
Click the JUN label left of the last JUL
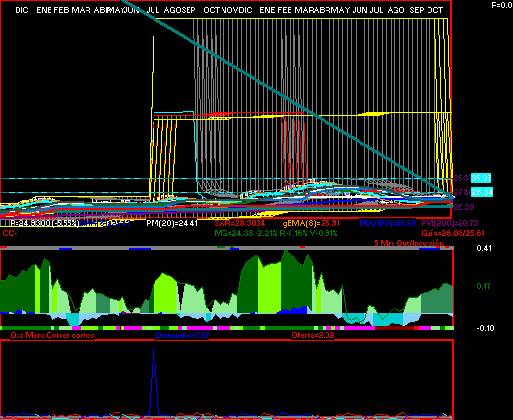click(x=360, y=10)
